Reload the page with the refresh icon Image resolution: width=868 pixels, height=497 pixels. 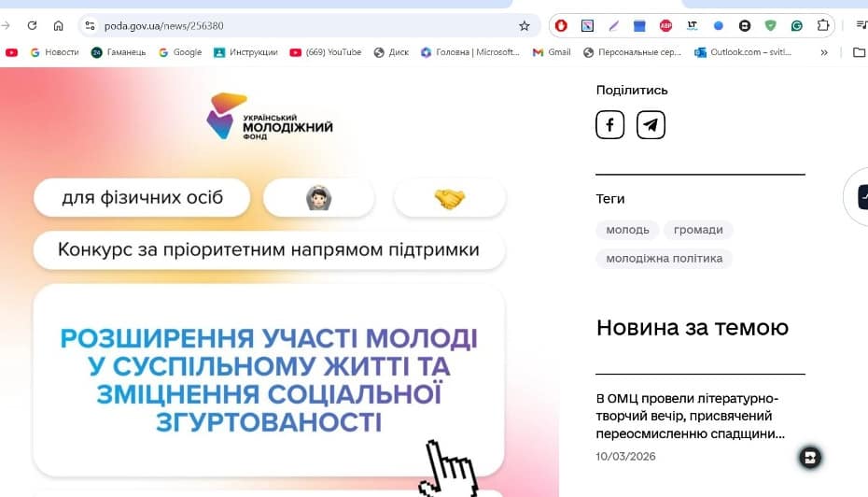(x=32, y=25)
